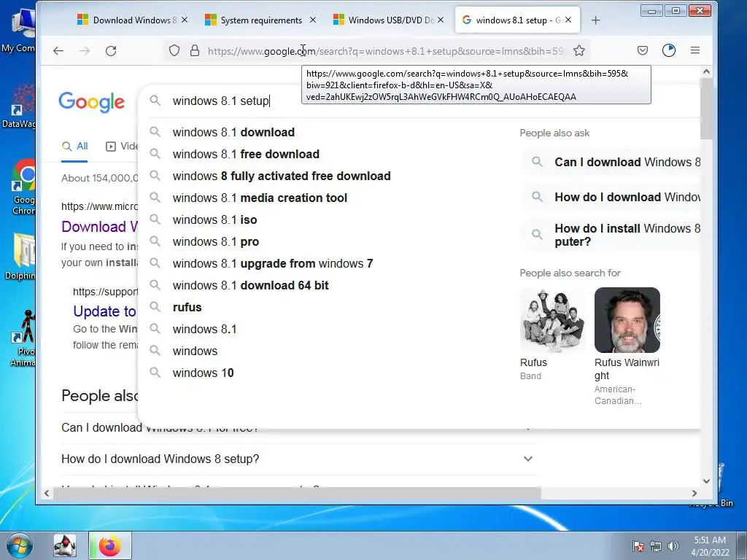Image resolution: width=747 pixels, height=560 pixels.
Task: Click the Google logo
Action: (x=91, y=102)
